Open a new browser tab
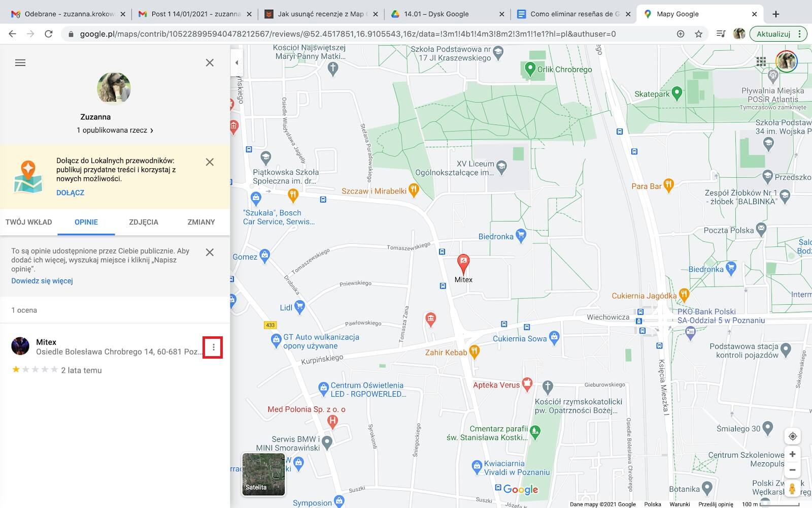Viewport: 812px width, 508px height. point(776,14)
